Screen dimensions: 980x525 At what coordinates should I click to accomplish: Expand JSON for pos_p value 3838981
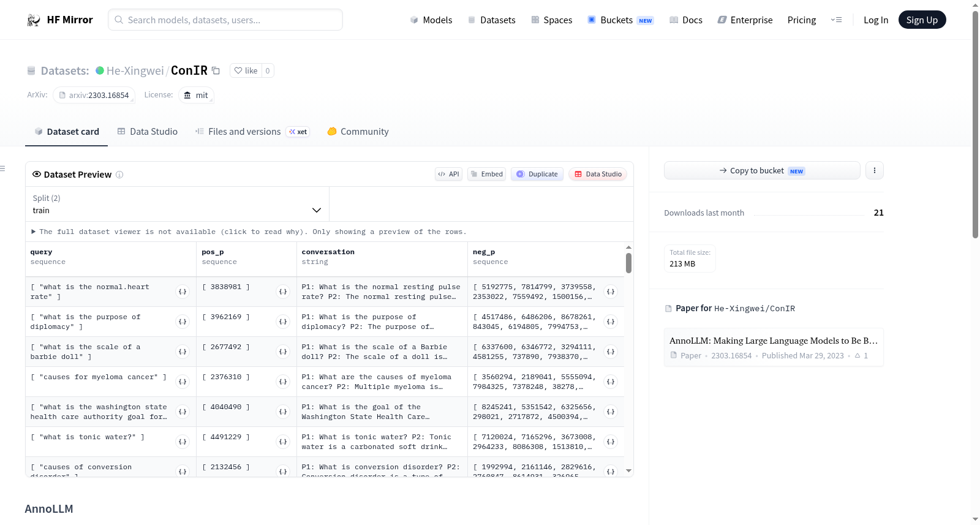tap(283, 292)
